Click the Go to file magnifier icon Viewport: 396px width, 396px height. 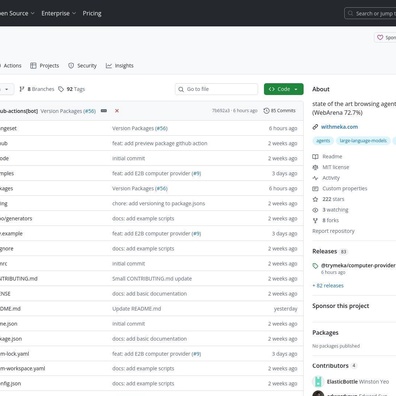181,89
